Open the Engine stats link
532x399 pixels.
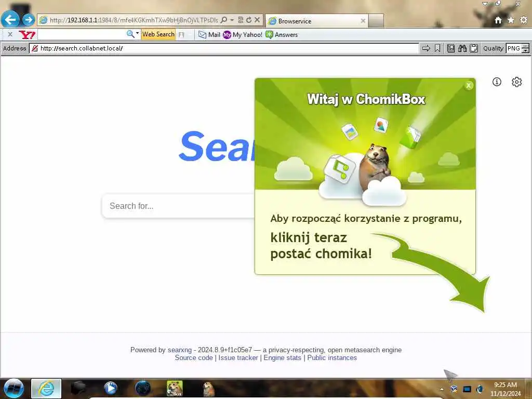pyautogui.click(x=282, y=357)
